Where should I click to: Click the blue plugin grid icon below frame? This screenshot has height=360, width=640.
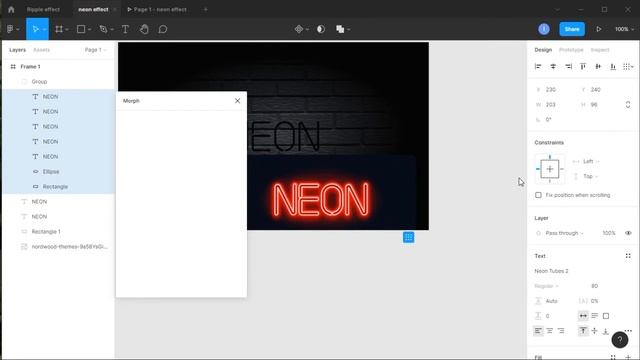click(409, 237)
